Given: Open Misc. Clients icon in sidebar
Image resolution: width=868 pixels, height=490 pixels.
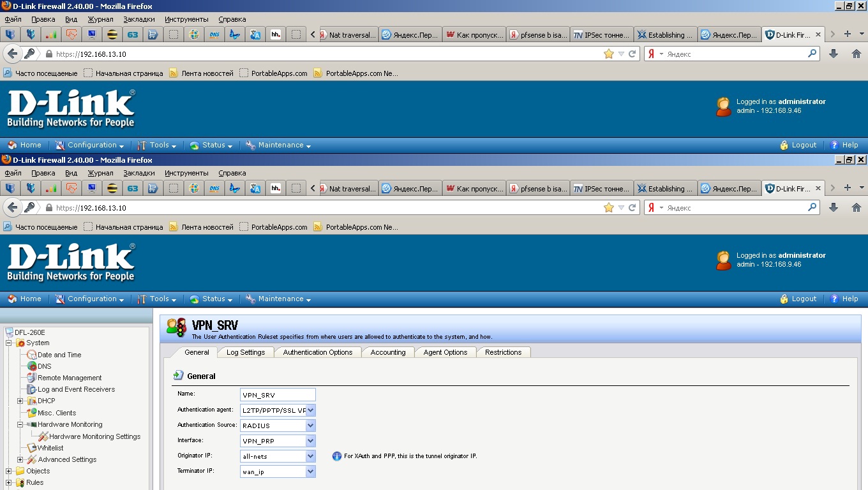Looking at the screenshot, I should (x=32, y=413).
